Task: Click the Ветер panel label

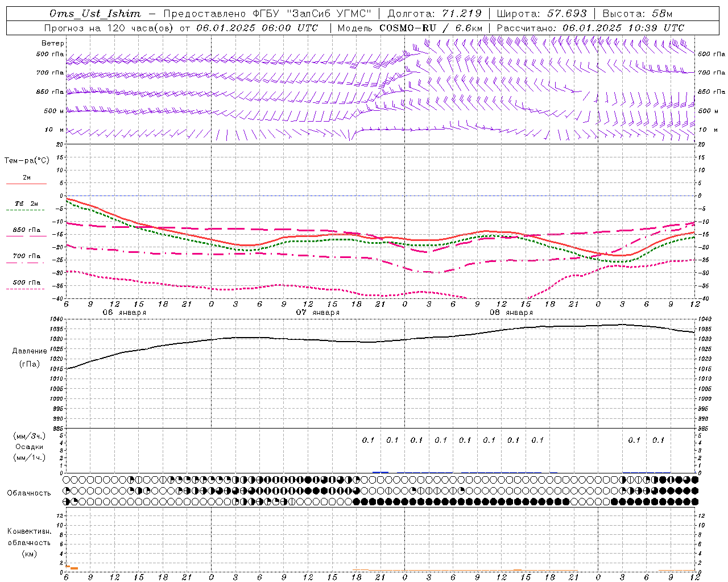Action: (x=53, y=43)
